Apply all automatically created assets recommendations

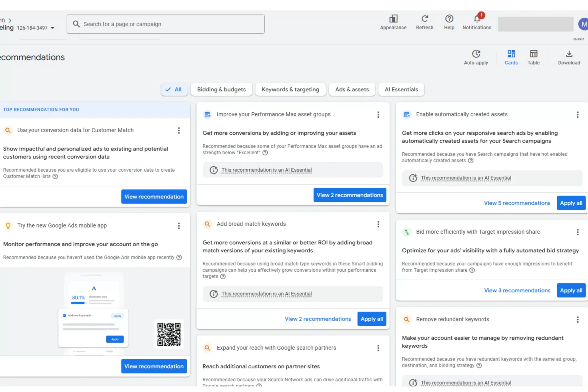(571, 203)
